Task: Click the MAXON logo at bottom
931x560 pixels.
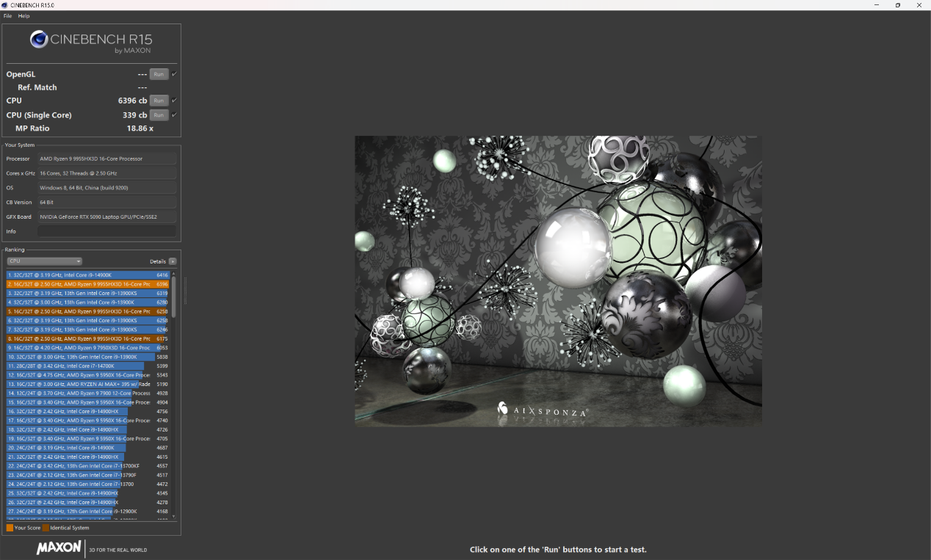Action: [x=59, y=548]
